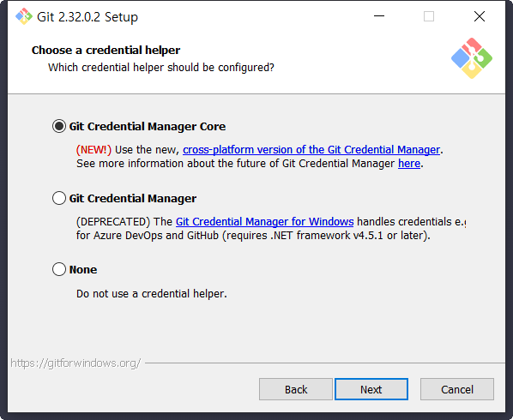The image size is (513, 420).
Task: Click the Git icon in the title bar
Action: (x=24, y=16)
